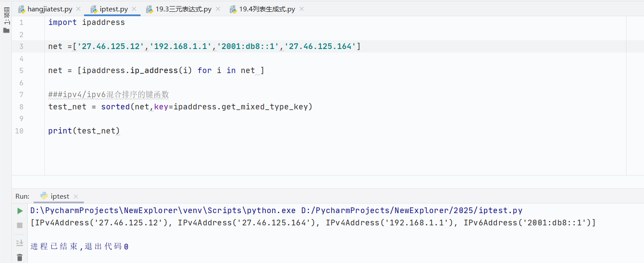Click Python file icon on 19.3三元表达式.py tab
Image resolution: width=644 pixels, height=263 pixels.
149,9
